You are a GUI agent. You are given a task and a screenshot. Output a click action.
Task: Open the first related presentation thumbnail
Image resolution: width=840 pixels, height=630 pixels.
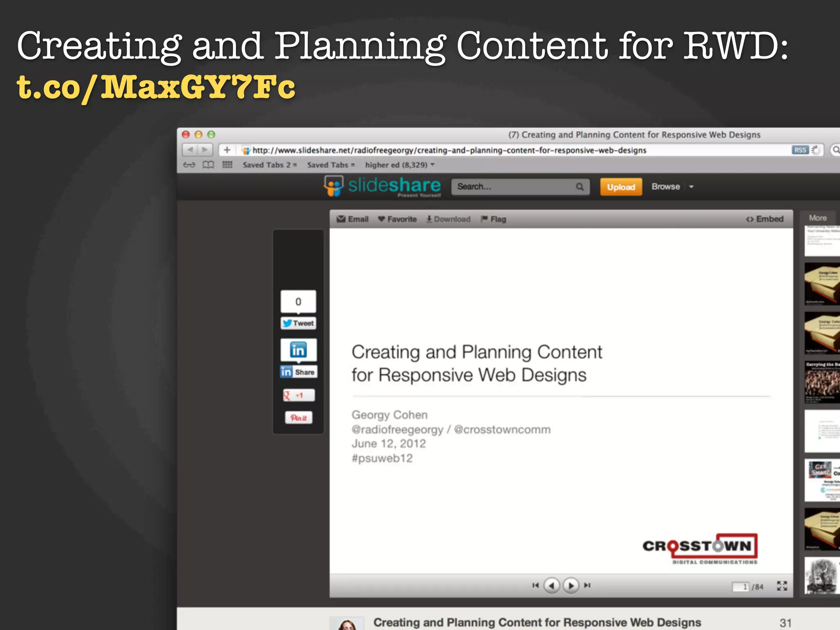tap(822, 241)
